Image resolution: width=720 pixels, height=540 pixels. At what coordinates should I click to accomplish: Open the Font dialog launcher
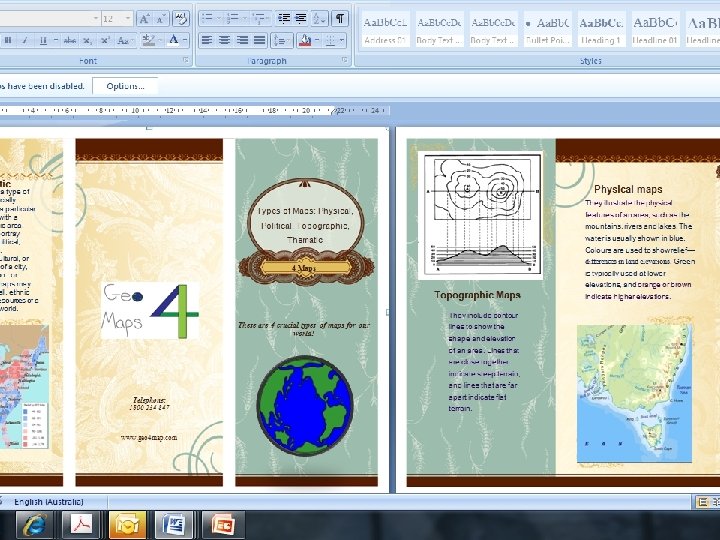(x=186, y=61)
